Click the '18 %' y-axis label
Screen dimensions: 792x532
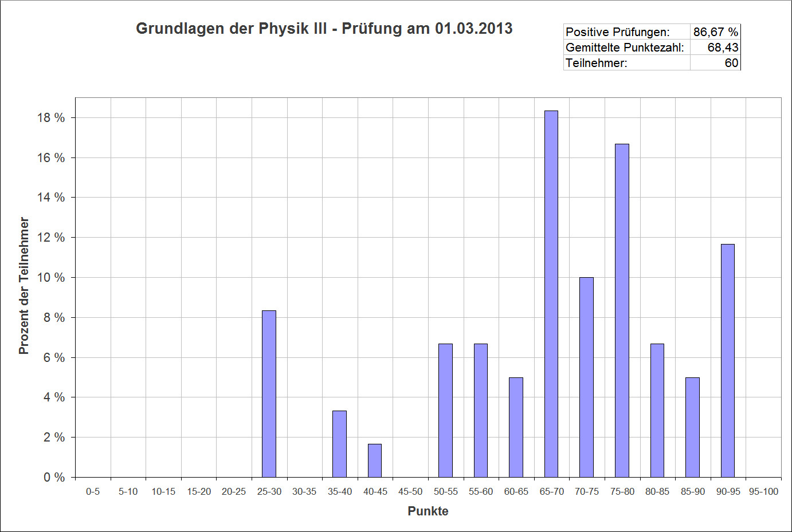point(51,118)
